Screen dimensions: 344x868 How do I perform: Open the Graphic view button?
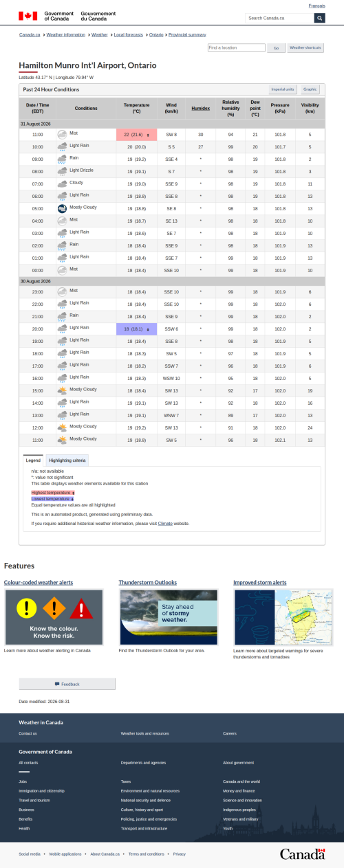tap(310, 89)
